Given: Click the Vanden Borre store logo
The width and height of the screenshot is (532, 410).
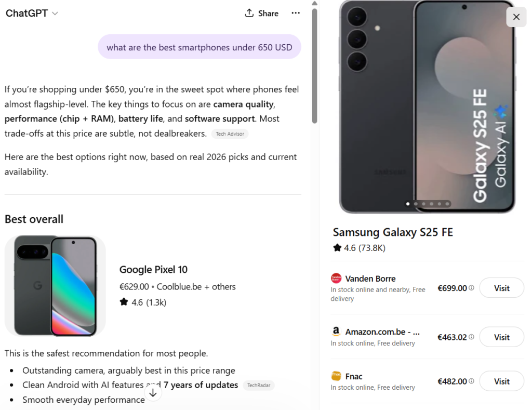Looking at the screenshot, I should click(x=336, y=279).
